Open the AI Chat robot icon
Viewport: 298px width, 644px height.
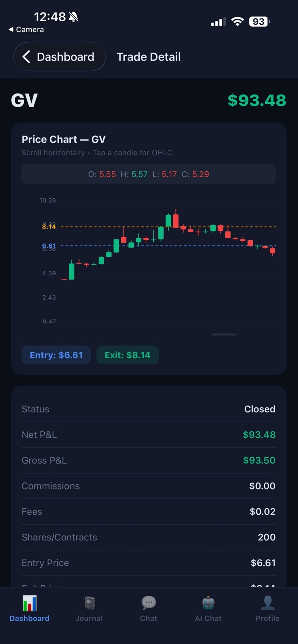(208, 603)
